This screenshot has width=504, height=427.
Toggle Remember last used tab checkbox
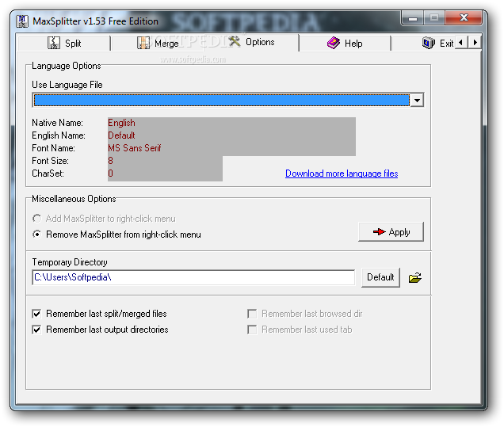point(252,330)
